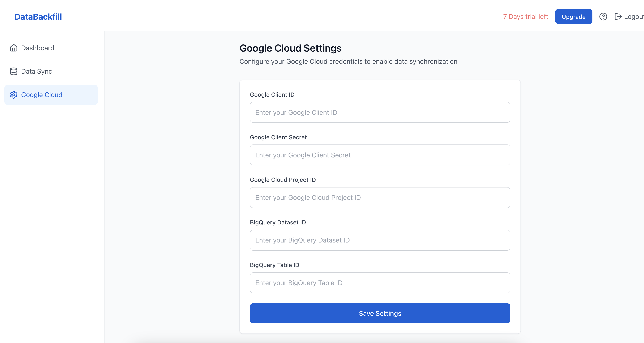644x343 pixels.
Task: Open the Dashboard menu label
Action: click(37, 48)
